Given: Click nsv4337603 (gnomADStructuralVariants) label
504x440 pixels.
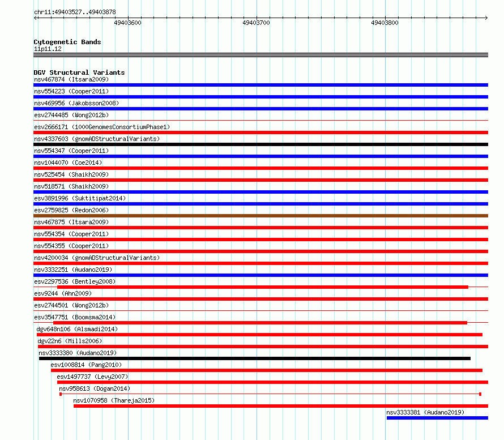Looking at the screenshot, I should 97,139.
